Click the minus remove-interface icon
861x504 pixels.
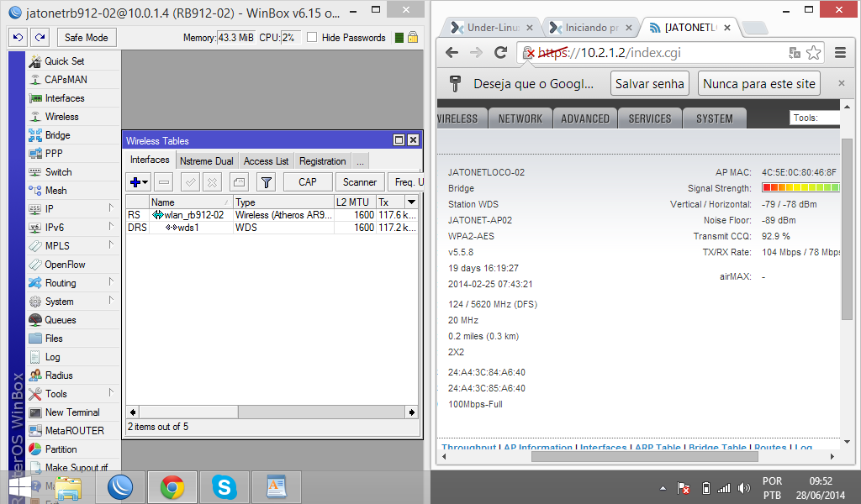pos(164,182)
